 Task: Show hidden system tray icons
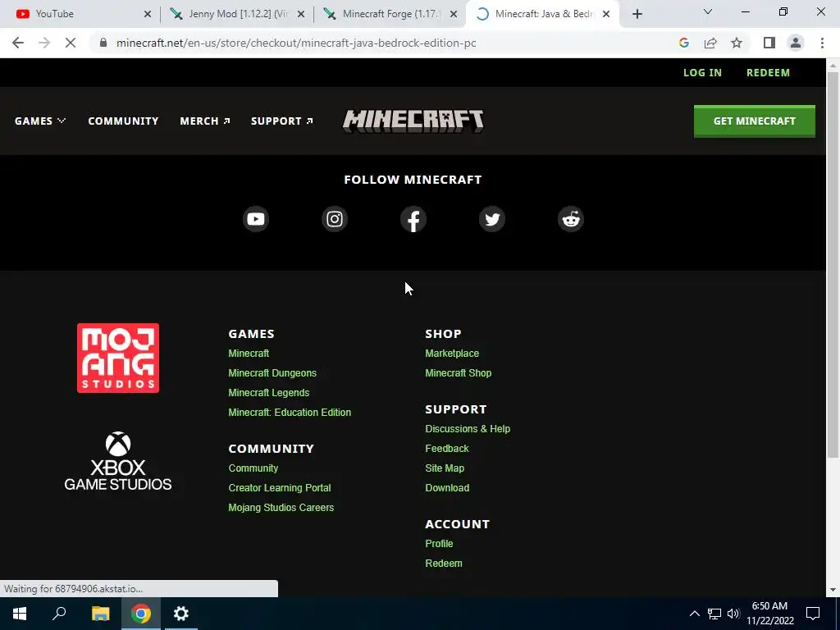pos(694,614)
